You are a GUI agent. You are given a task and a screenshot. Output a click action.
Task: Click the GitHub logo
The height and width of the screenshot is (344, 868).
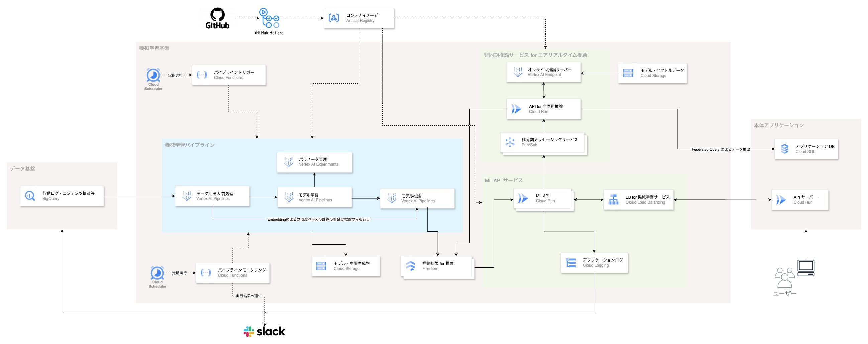point(217,18)
